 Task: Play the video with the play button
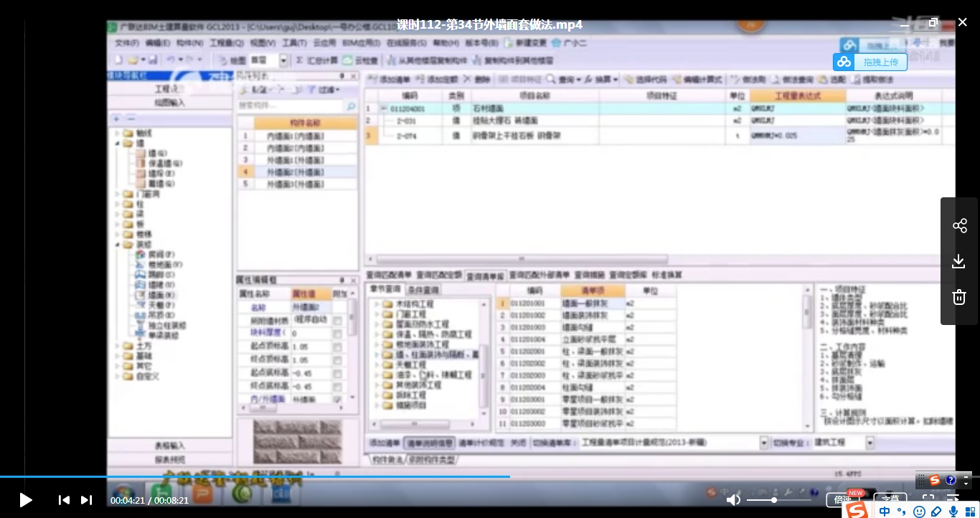pyautogui.click(x=26, y=500)
